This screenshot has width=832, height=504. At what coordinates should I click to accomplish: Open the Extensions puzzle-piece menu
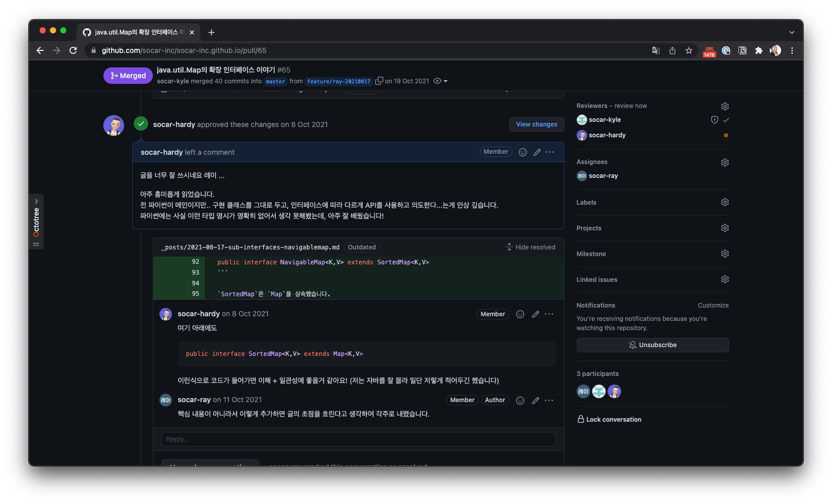click(759, 50)
